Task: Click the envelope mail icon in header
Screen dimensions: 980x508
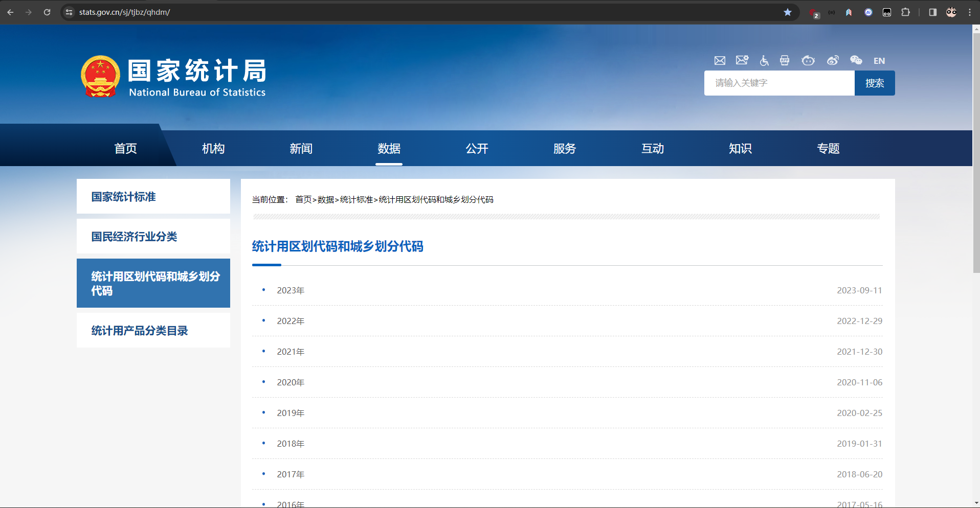Action: [x=720, y=61]
